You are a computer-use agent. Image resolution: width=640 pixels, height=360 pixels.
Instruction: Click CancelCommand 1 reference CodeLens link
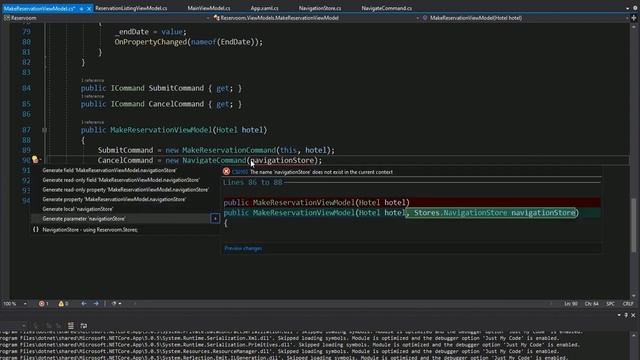93,96
